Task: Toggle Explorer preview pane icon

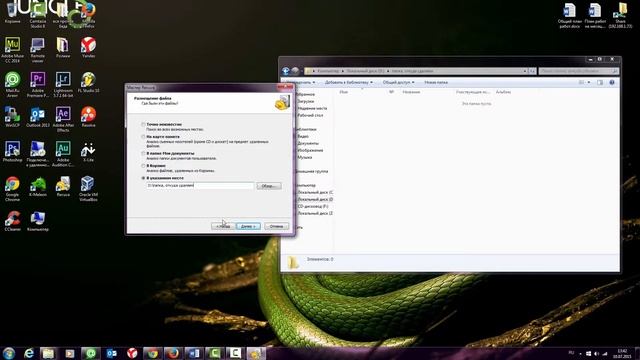Action: pos(600,82)
